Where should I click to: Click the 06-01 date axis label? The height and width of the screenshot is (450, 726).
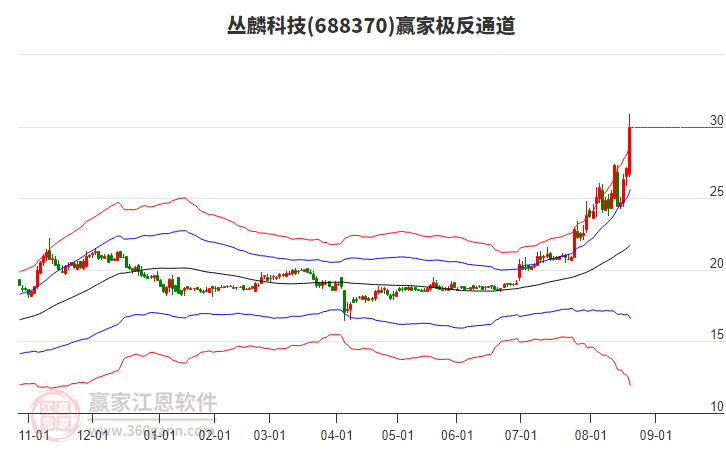point(457,436)
